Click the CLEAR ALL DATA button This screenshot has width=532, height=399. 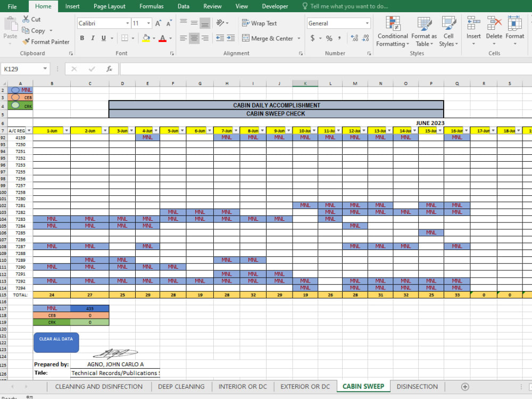click(56, 342)
